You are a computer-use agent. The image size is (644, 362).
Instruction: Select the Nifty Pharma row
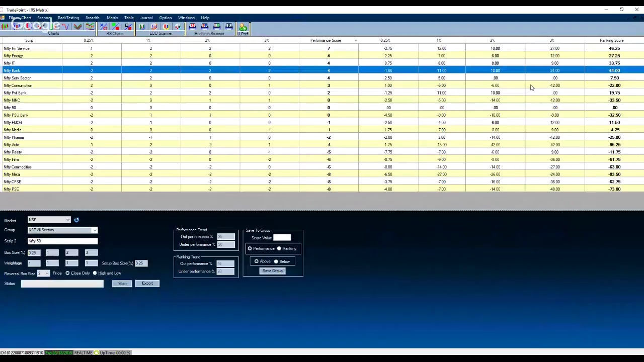[322, 137]
